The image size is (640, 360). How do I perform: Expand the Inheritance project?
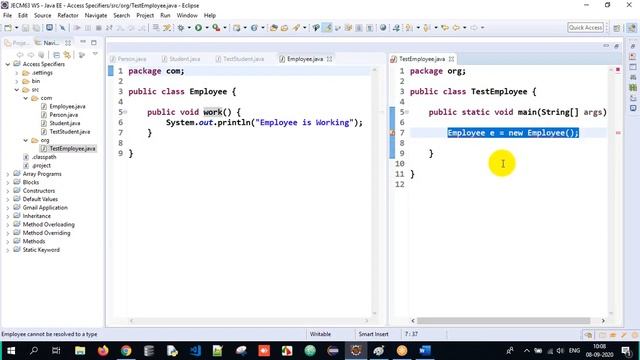(8, 216)
